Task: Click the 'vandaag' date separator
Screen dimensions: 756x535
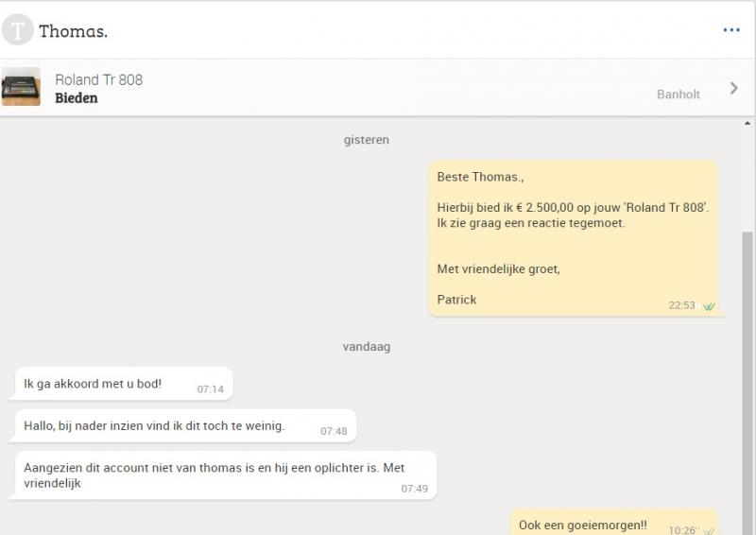Action: [x=367, y=347]
